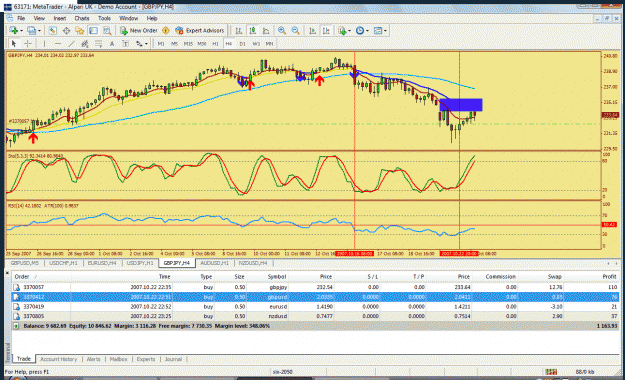Viewport: 625px width, 380px height.
Task: Open the Charts menu
Action: coord(82,18)
